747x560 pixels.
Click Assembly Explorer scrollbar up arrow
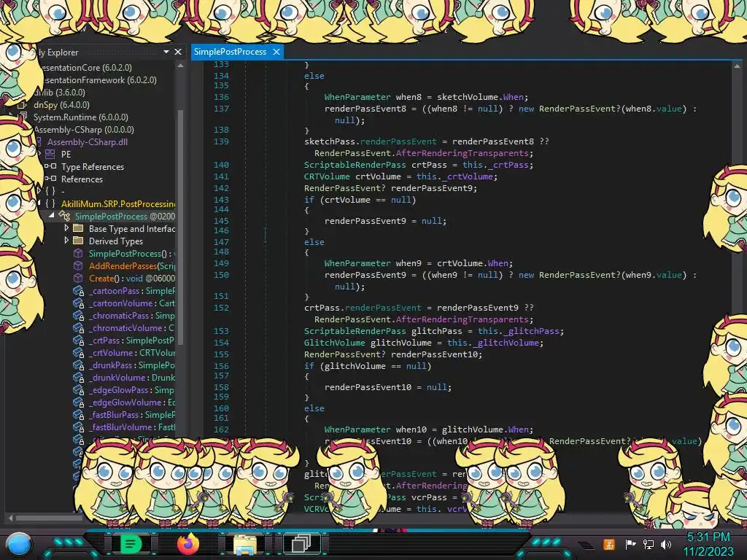(181, 66)
